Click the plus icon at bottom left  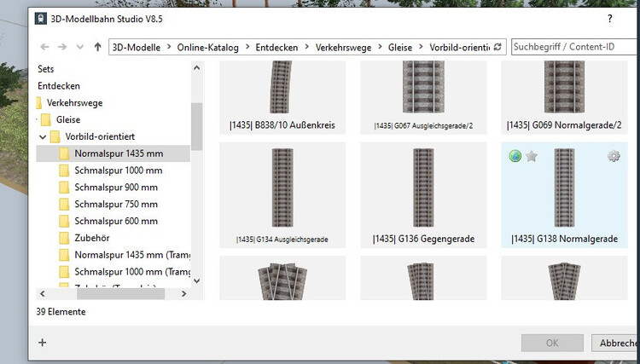coord(42,343)
